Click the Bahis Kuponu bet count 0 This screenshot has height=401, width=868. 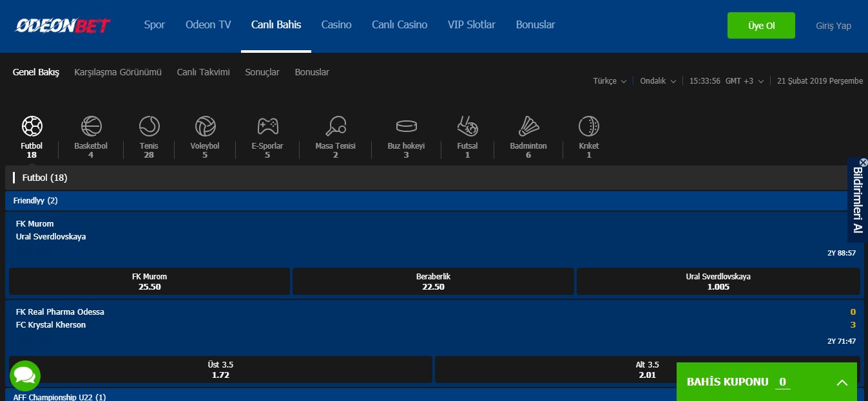tap(783, 382)
